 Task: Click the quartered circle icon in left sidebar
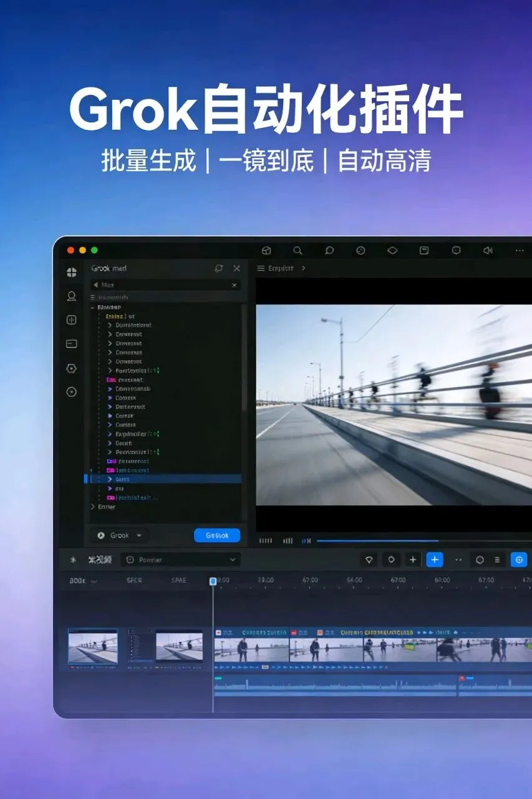[x=72, y=272]
